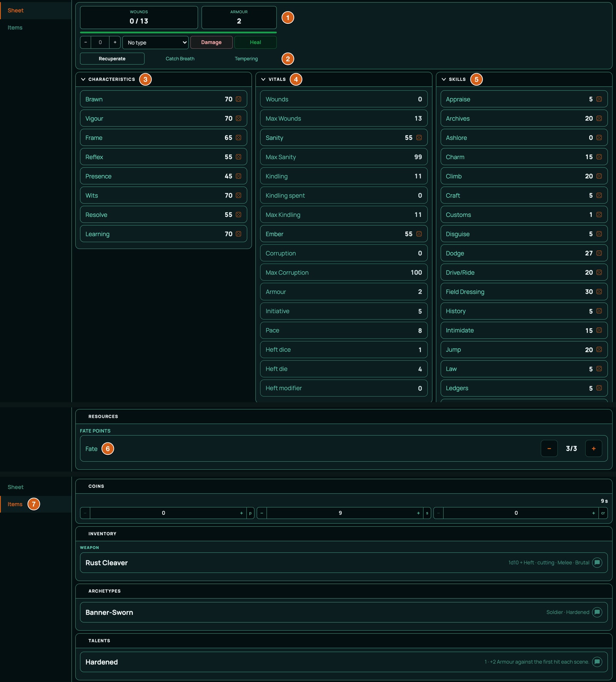The image size is (616, 682).
Task: Roll the Charm skill dice icon
Action: (599, 157)
